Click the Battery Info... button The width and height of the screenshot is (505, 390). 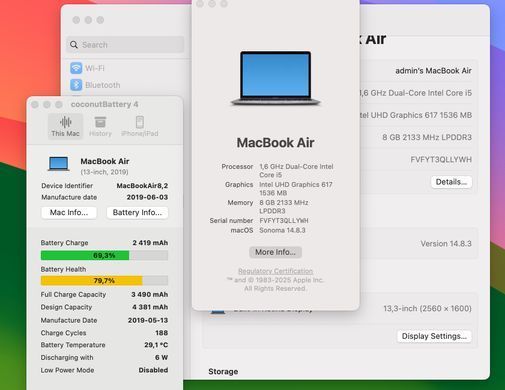pos(137,213)
